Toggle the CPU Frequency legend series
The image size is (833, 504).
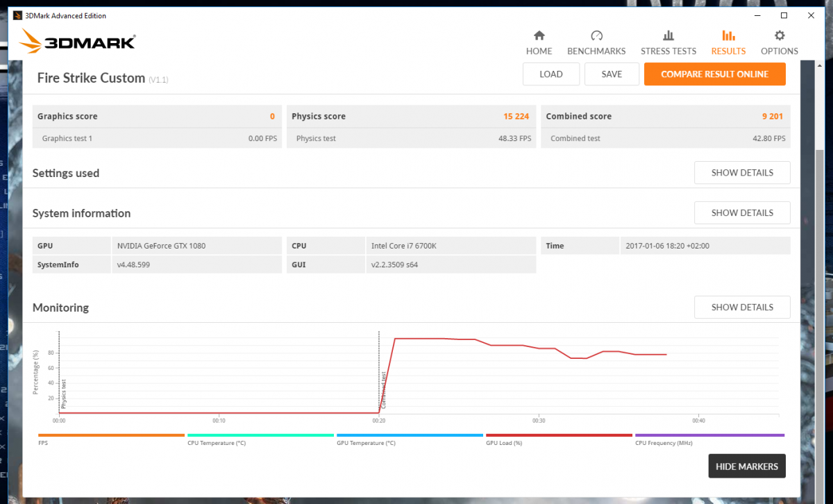point(709,439)
